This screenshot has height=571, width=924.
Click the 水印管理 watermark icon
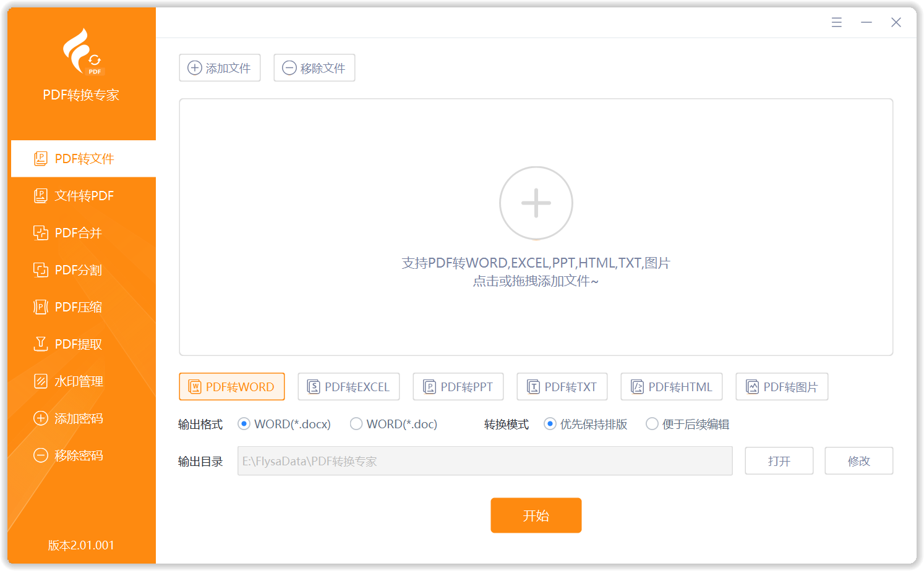click(x=41, y=381)
